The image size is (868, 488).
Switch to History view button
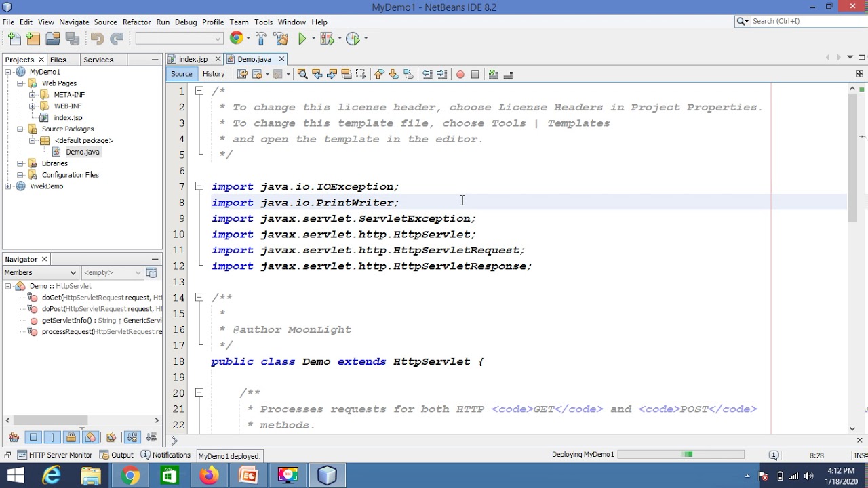[x=214, y=74]
